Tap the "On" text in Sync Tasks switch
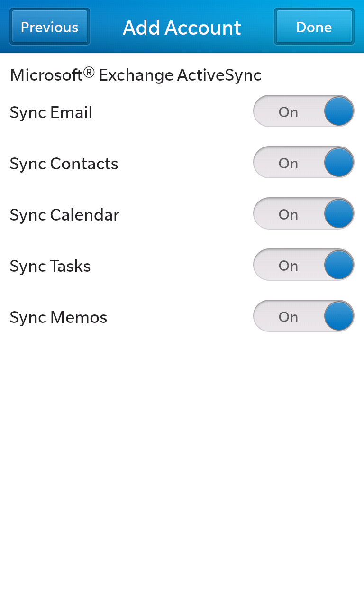 pyautogui.click(x=288, y=266)
